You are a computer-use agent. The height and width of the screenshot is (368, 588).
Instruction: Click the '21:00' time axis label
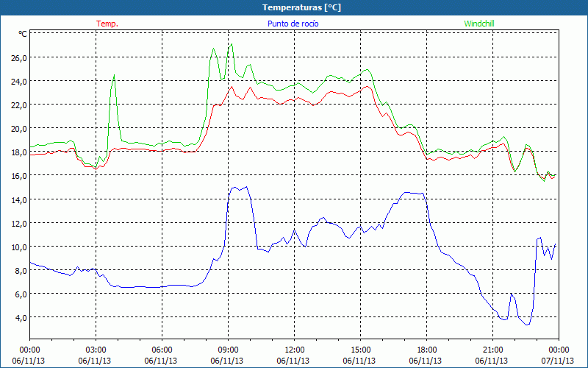492,350
